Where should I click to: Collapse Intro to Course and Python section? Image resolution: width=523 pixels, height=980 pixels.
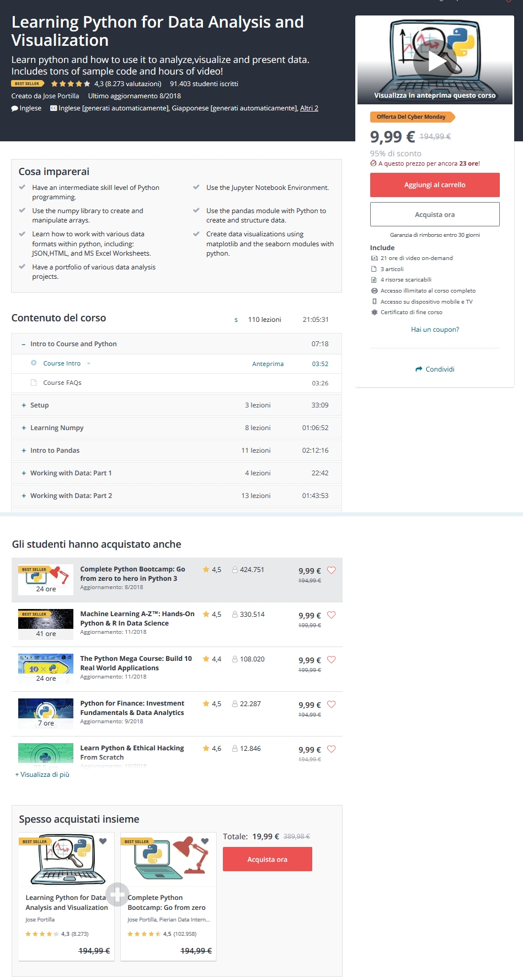coord(24,344)
